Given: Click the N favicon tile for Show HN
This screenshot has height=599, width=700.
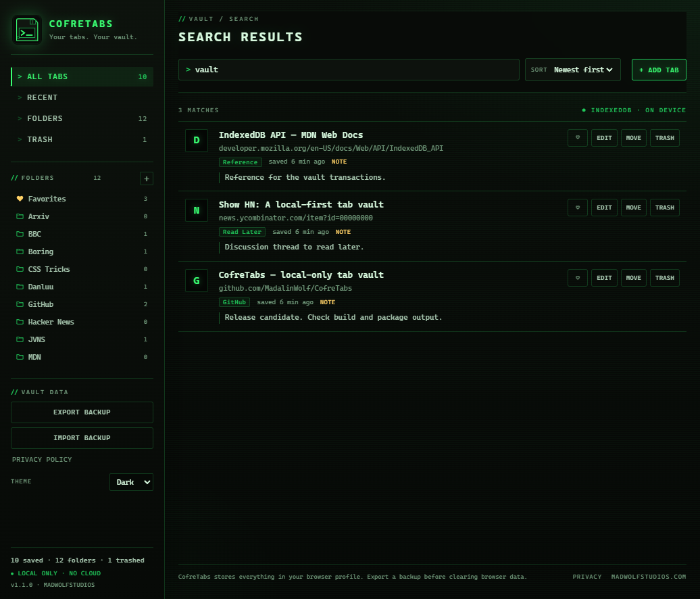Looking at the screenshot, I should pos(197,210).
